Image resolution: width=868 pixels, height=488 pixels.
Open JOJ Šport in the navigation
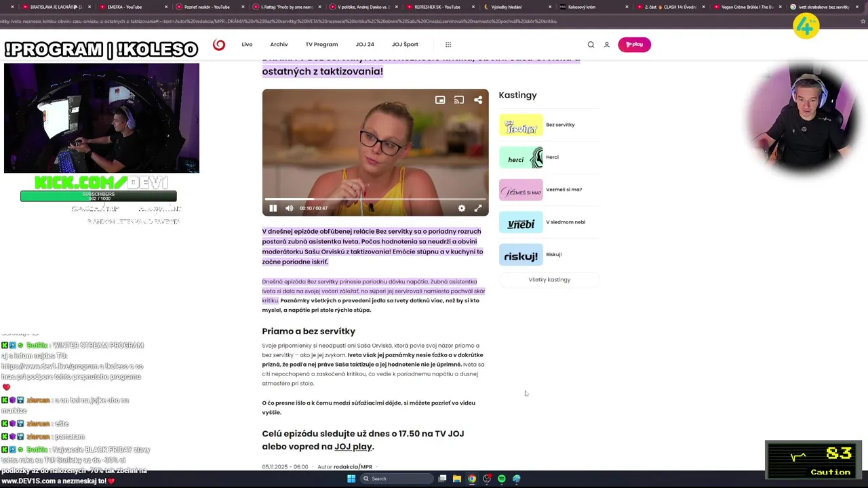click(405, 45)
